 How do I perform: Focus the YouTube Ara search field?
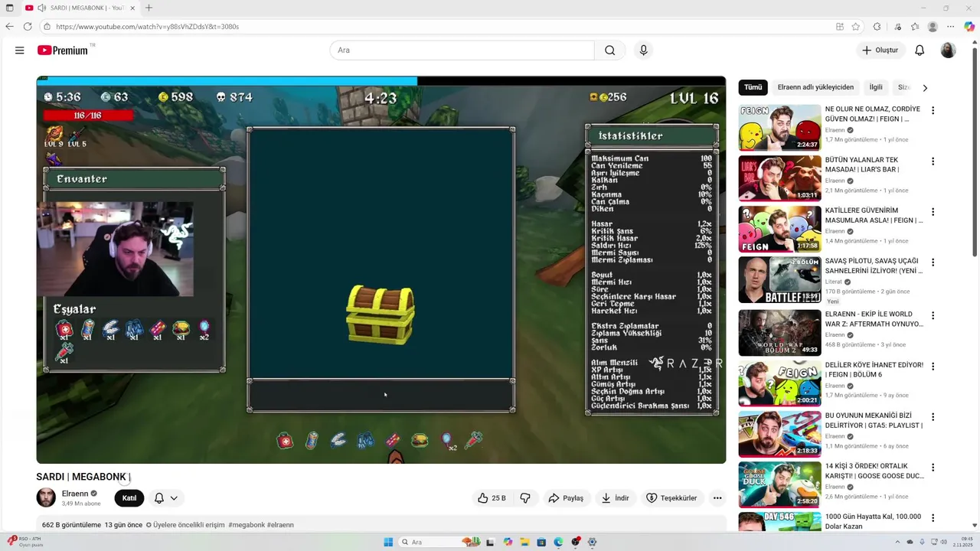(x=462, y=51)
